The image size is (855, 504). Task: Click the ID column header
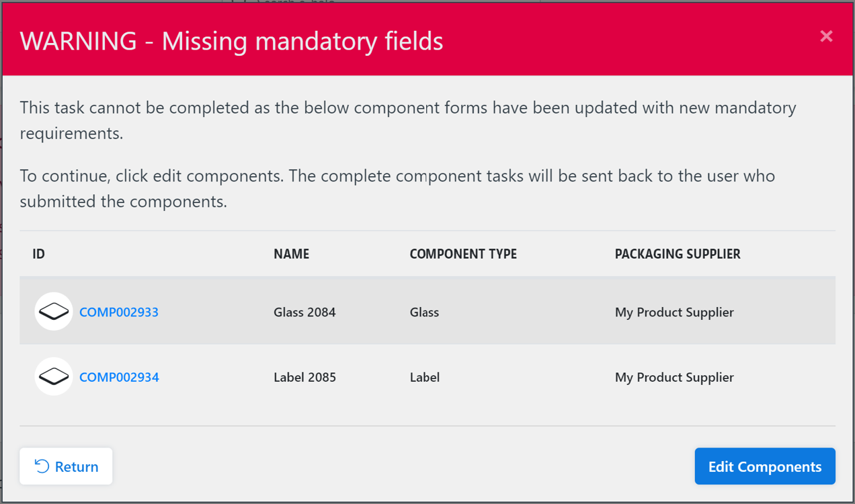tap(38, 254)
